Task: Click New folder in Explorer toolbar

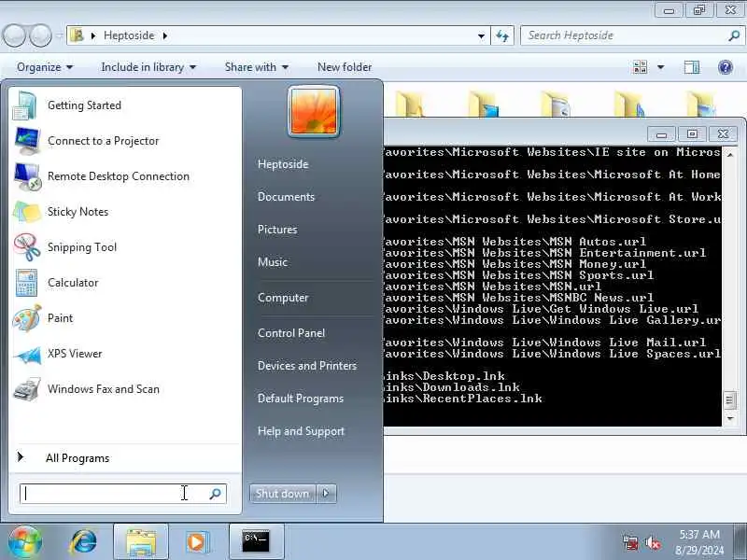Action: (345, 67)
